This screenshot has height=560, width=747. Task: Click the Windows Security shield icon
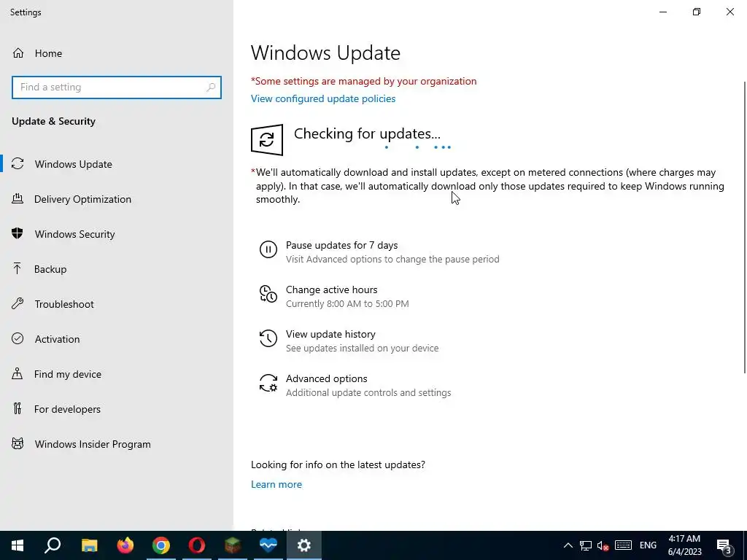coord(18,234)
